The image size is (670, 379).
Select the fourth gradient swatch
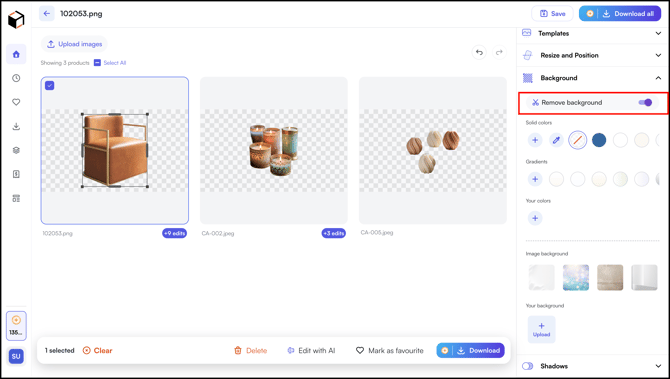[620, 179]
